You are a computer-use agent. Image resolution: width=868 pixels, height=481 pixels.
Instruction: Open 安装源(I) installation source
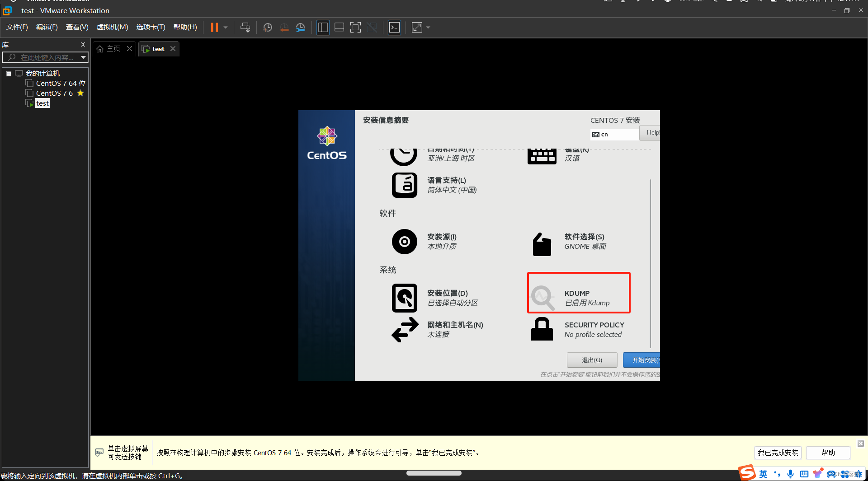424,242
